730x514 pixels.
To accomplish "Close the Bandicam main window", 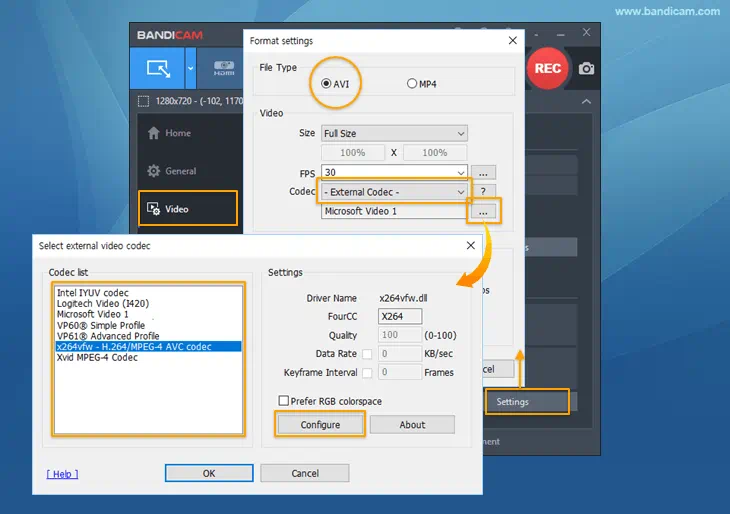I will 586,32.
